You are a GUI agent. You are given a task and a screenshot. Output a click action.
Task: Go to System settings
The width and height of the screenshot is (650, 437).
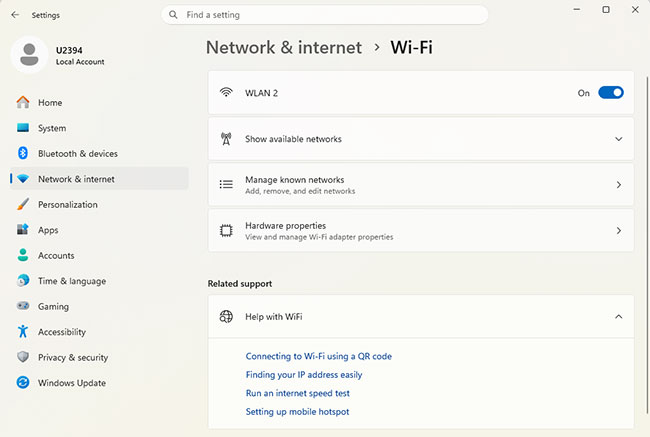pyautogui.click(x=99, y=128)
